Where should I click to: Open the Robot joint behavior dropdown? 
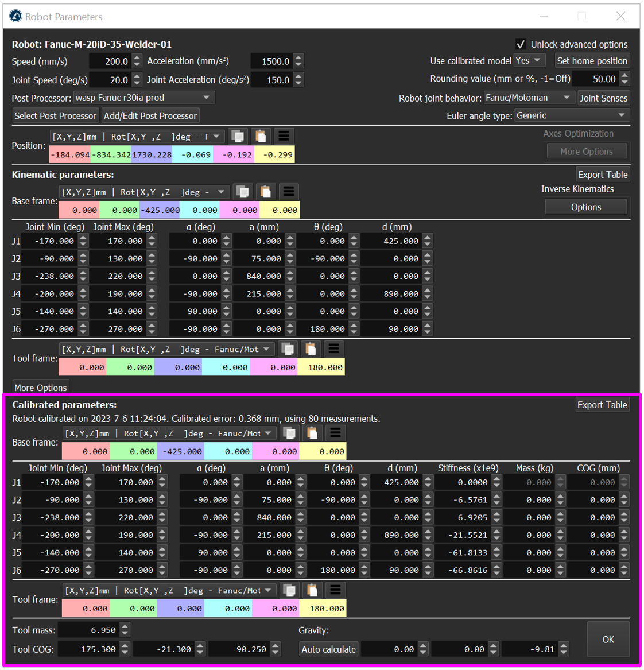click(x=528, y=98)
